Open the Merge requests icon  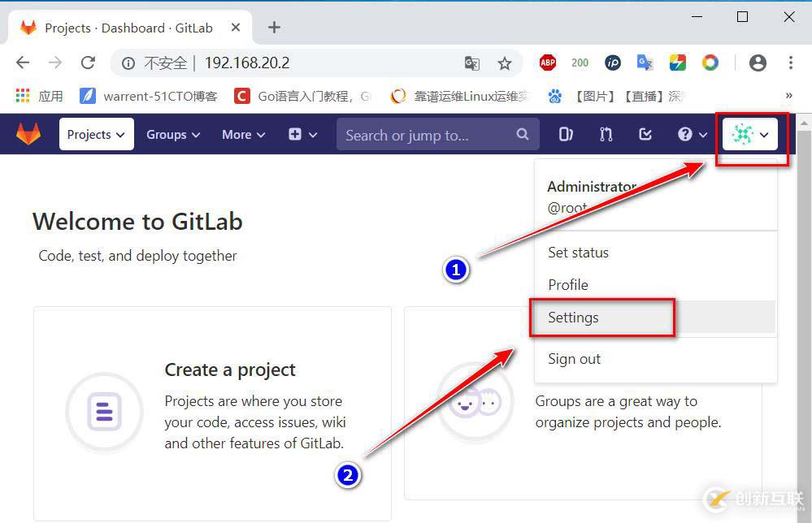[x=606, y=135]
